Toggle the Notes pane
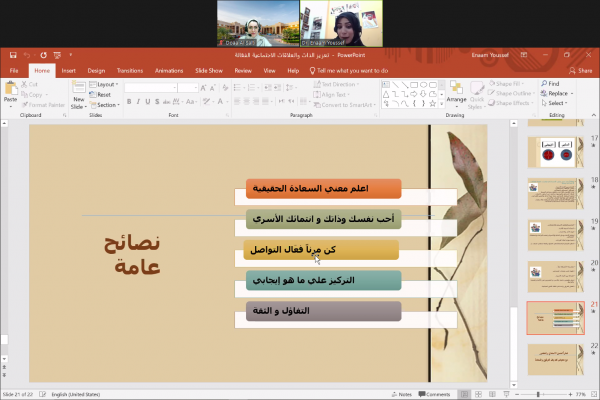The width and height of the screenshot is (600, 400). point(403,395)
